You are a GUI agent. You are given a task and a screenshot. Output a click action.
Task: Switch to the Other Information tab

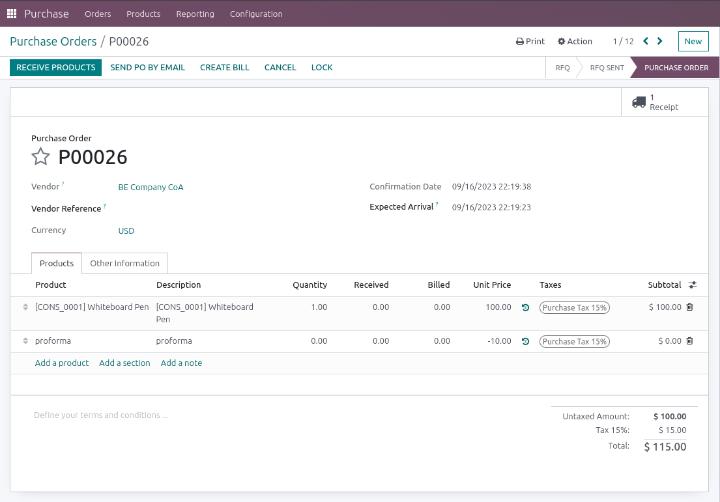tap(124, 263)
